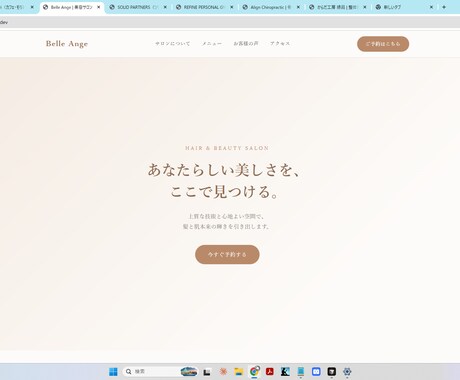Open a new browser tab with plus

point(444,7)
